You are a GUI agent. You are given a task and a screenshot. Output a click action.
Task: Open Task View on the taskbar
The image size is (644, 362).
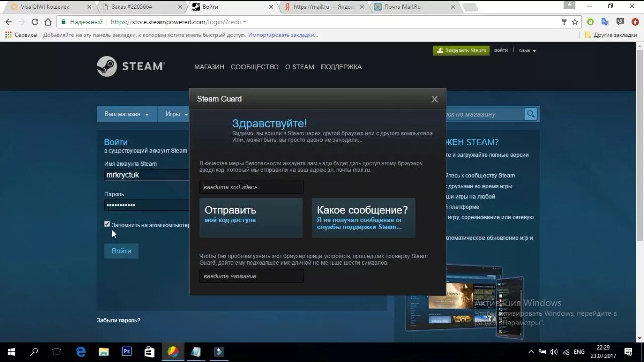[x=57, y=352]
